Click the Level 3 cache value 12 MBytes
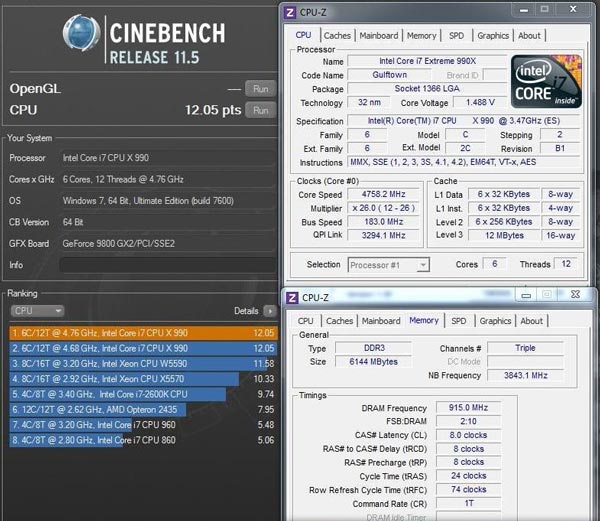 (x=504, y=235)
